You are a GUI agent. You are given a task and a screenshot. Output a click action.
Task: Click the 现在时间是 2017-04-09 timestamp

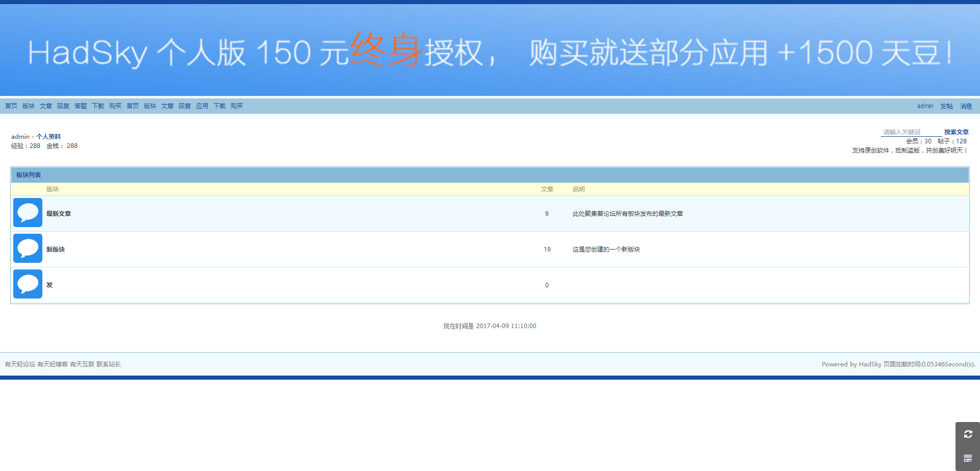pos(489,326)
